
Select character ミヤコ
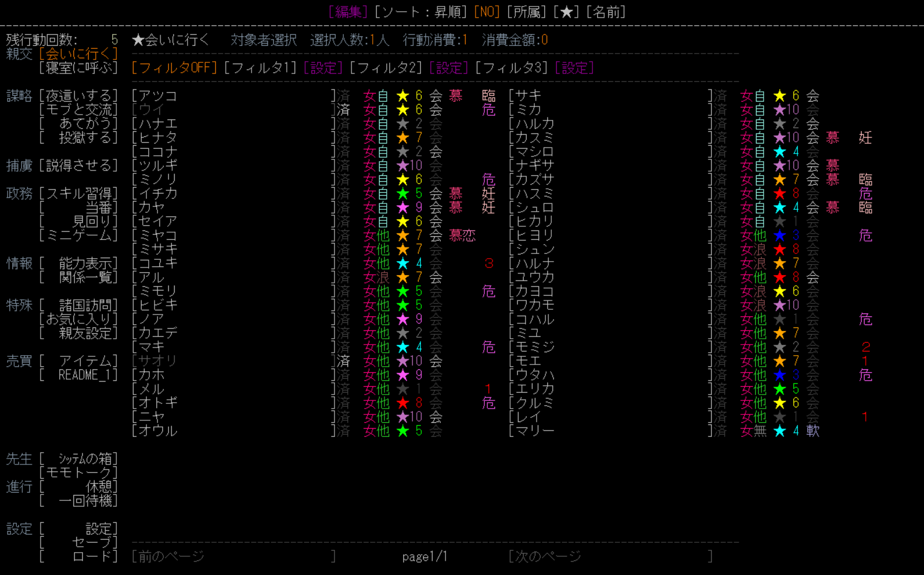(x=234, y=235)
